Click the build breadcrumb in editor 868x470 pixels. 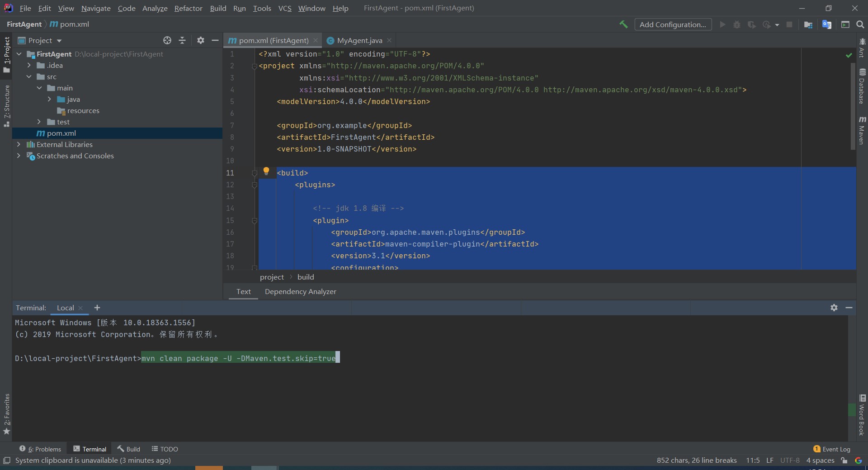pos(306,277)
